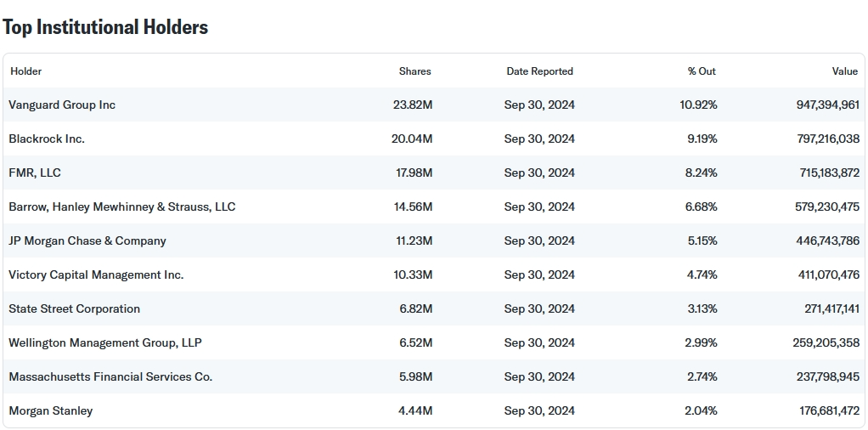This screenshot has width=868, height=430.
Task: Select Victory Capital Management Inc. name
Action: point(96,274)
